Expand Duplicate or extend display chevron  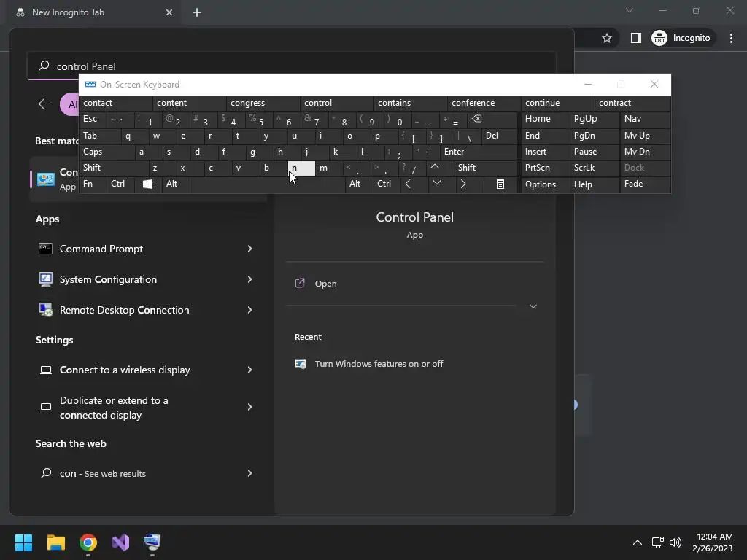249,407
